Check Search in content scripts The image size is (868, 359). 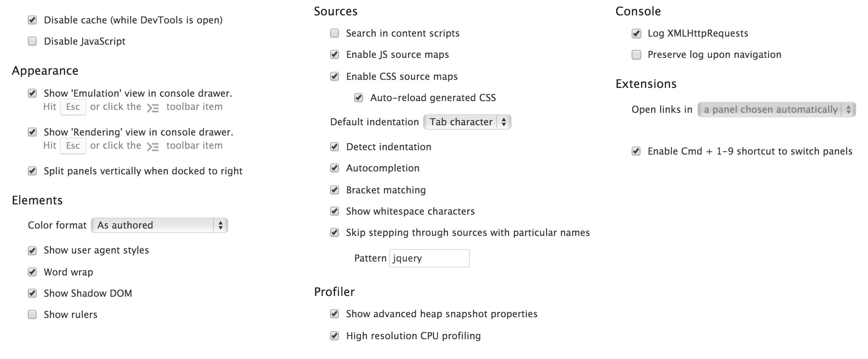(334, 33)
